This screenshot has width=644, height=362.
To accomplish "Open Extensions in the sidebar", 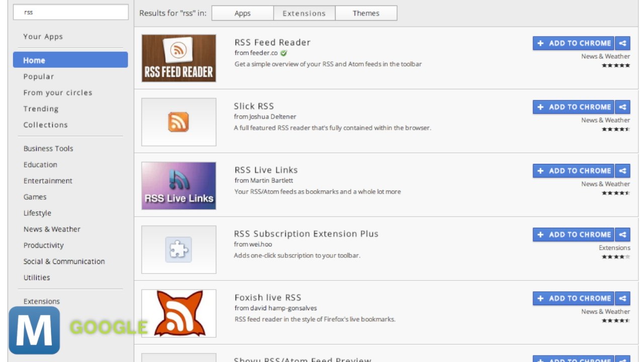I will point(41,301).
